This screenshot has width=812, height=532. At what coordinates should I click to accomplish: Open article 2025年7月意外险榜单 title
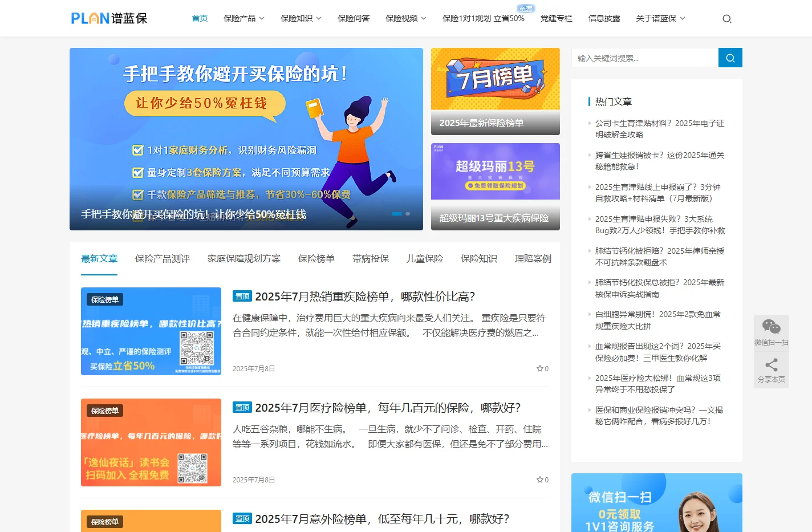tap(382, 519)
